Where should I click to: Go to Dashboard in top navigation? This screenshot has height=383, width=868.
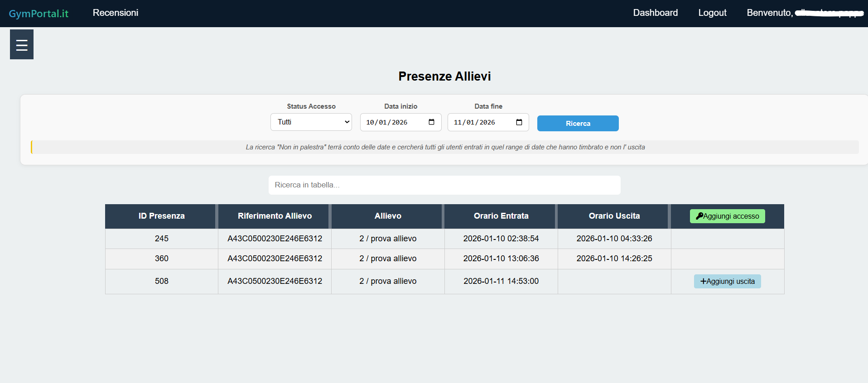(x=655, y=13)
